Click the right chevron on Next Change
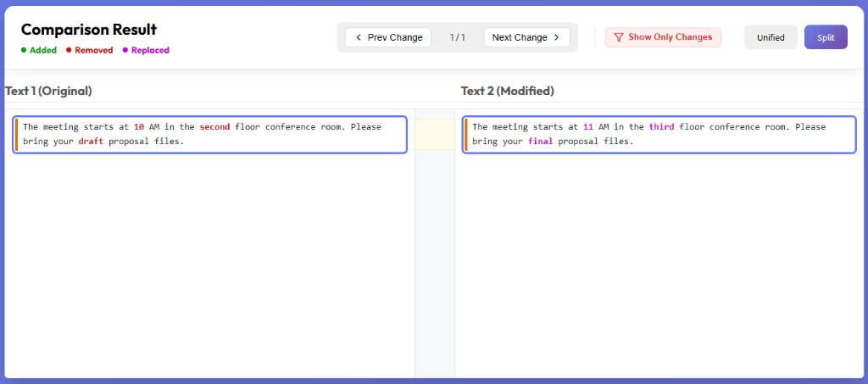This screenshot has height=384, width=868. point(557,37)
